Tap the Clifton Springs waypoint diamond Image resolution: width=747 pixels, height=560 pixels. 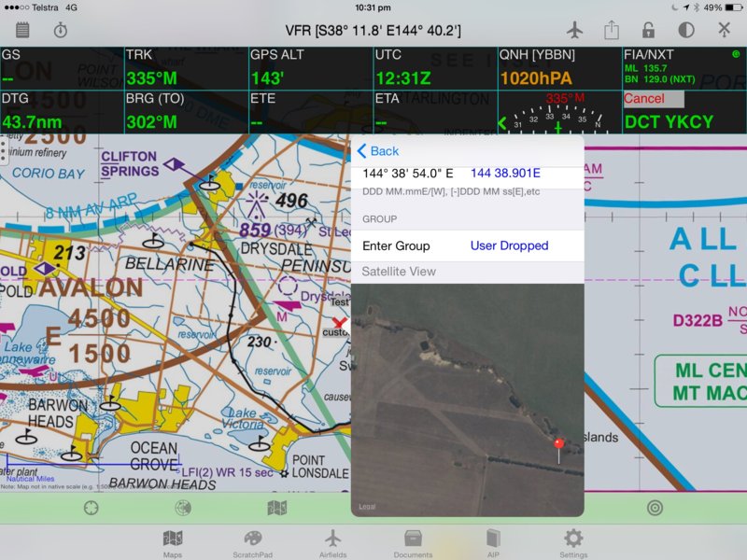pos(174,165)
